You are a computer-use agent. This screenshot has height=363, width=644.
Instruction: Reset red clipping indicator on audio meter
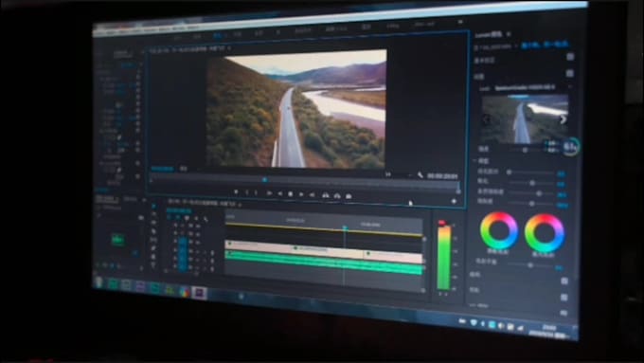pyautogui.click(x=441, y=223)
